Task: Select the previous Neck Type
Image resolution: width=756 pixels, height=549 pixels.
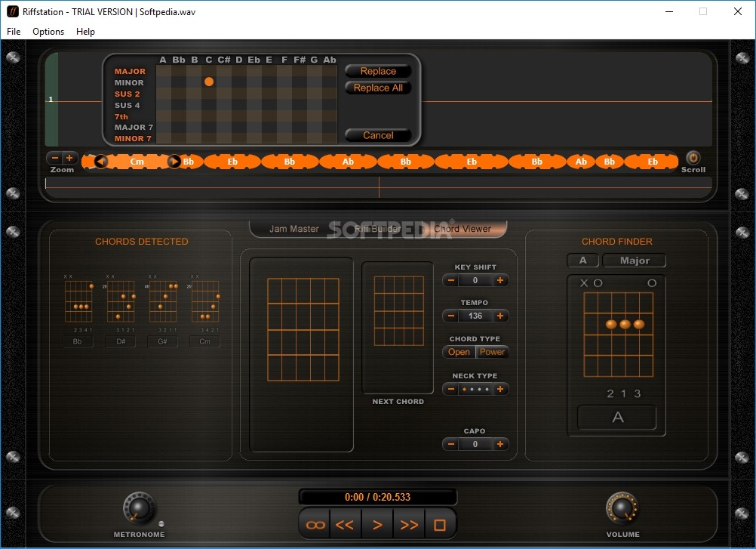Action: pos(450,389)
